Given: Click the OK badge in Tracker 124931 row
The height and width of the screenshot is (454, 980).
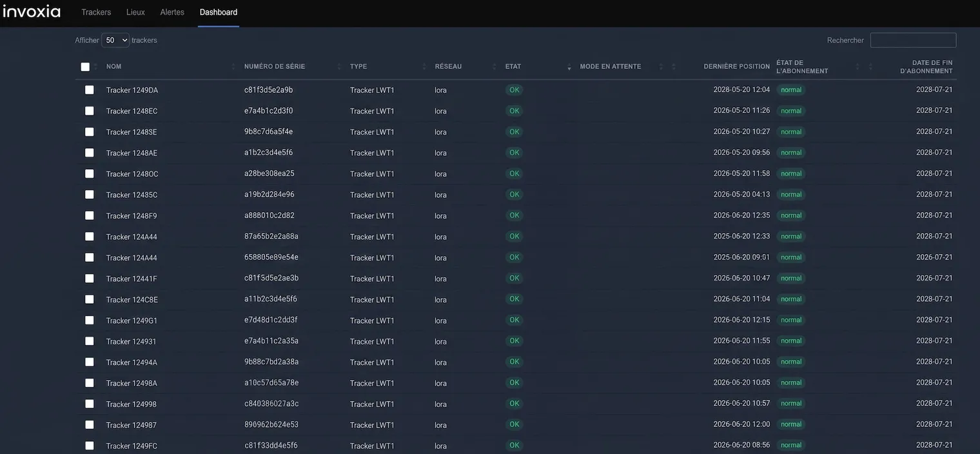Looking at the screenshot, I should coord(514,340).
